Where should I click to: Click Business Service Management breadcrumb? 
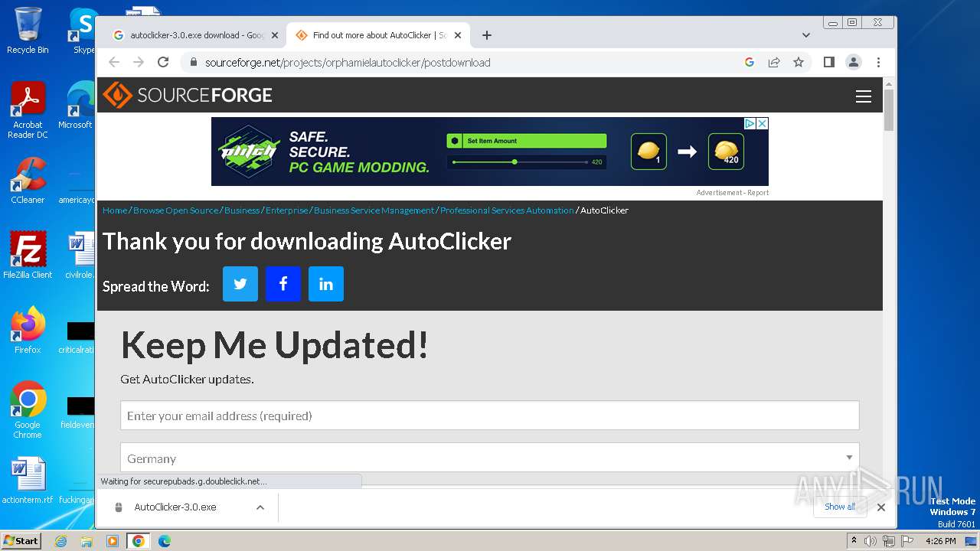[374, 210]
